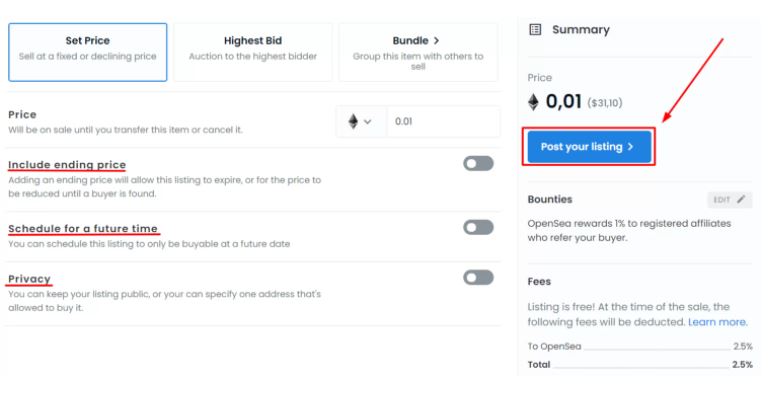Click the Ethereum currency icon in Price selector
782x398 pixels.
[353, 121]
